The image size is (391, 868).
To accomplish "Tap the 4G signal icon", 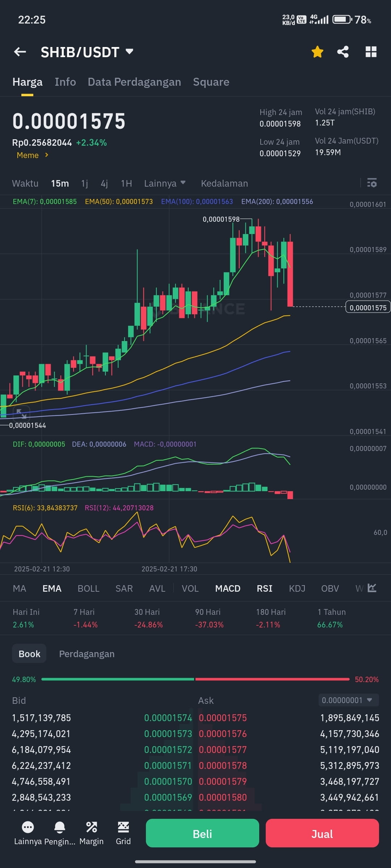I will tap(319, 19).
